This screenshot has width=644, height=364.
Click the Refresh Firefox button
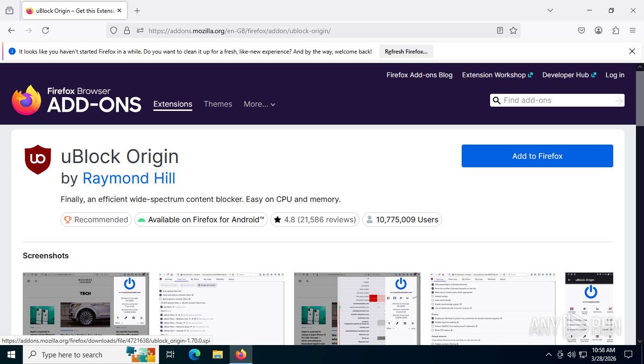(x=406, y=52)
